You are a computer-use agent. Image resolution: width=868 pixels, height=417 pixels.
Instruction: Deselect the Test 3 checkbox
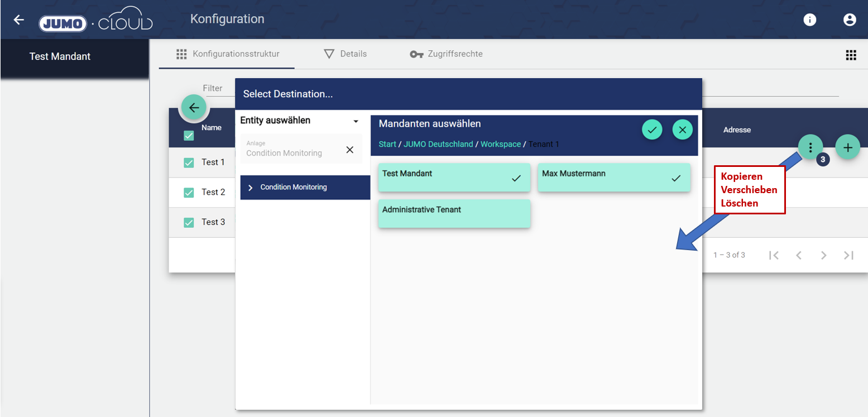point(189,223)
